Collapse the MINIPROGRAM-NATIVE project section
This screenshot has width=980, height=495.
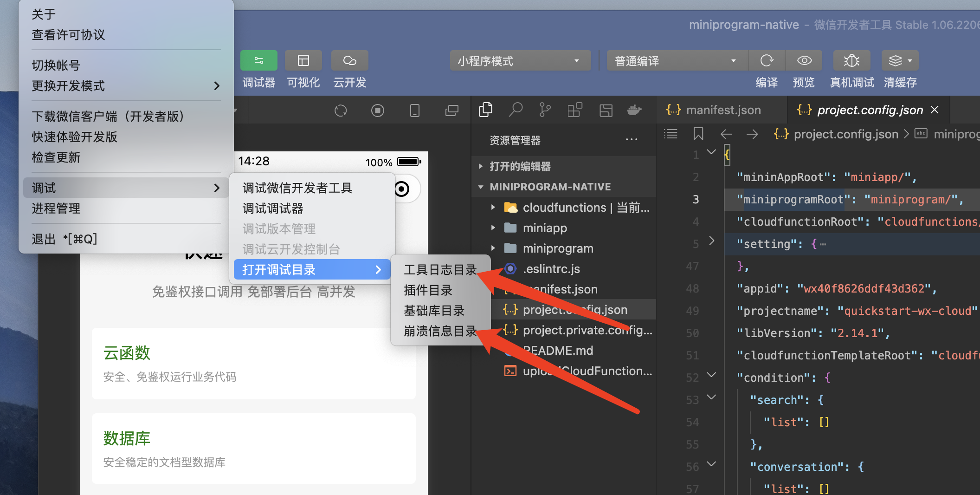(x=564, y=187)
